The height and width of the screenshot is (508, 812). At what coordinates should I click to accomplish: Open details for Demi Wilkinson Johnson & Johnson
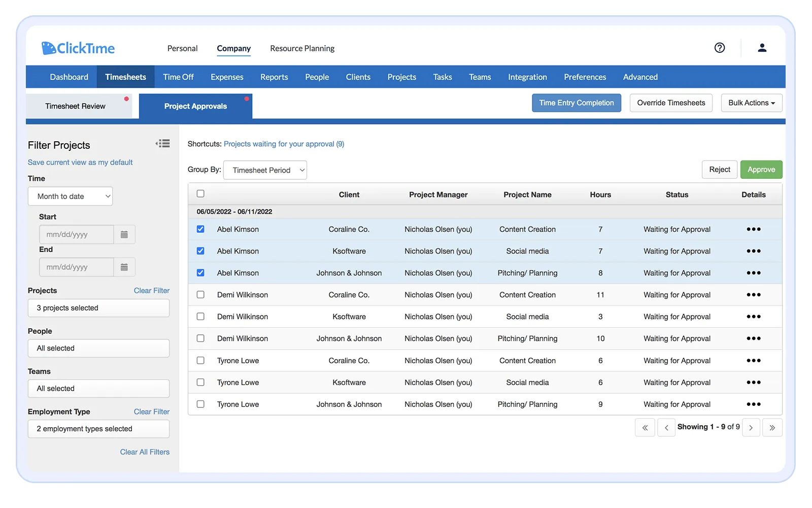(754, 338)
